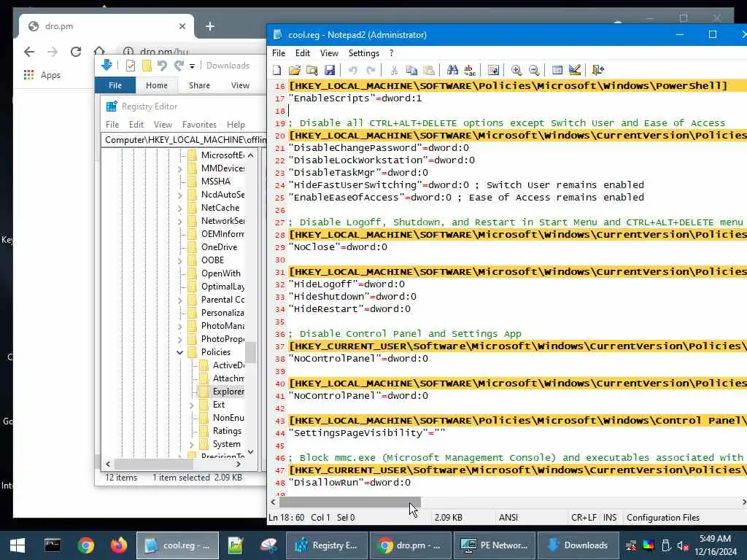Open the Favorites menu in Registry Editor
This screenshot has height=560, width=747.
(199, 124)
